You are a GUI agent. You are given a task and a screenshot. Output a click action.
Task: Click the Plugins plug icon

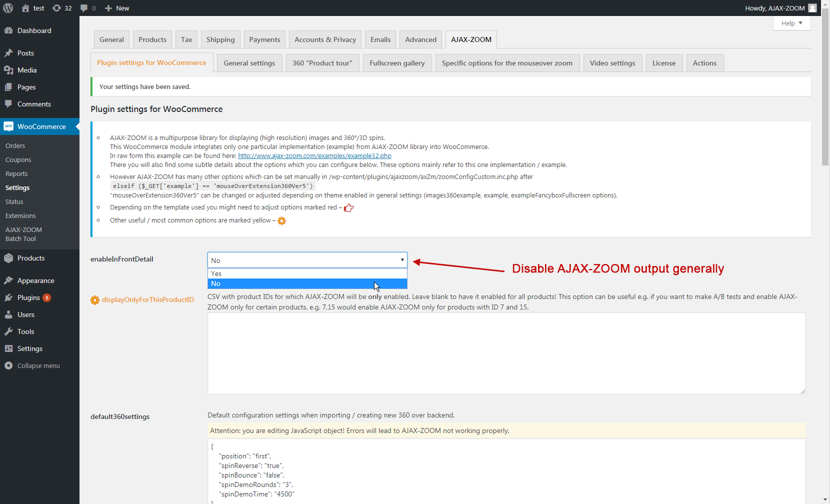coord(8,297)
